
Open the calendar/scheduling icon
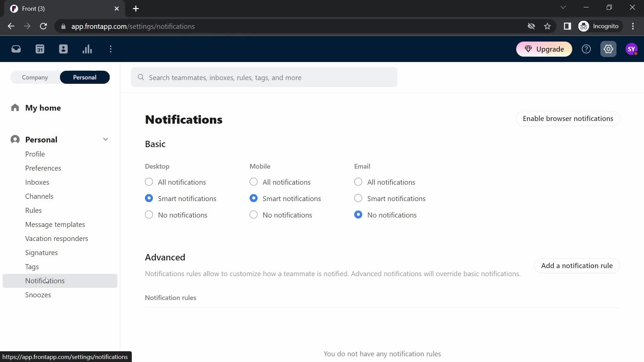(40, 49)
